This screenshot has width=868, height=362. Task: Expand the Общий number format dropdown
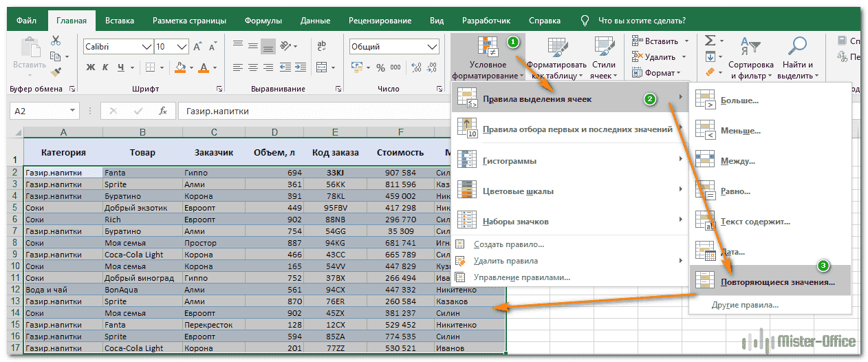[432, 47]
